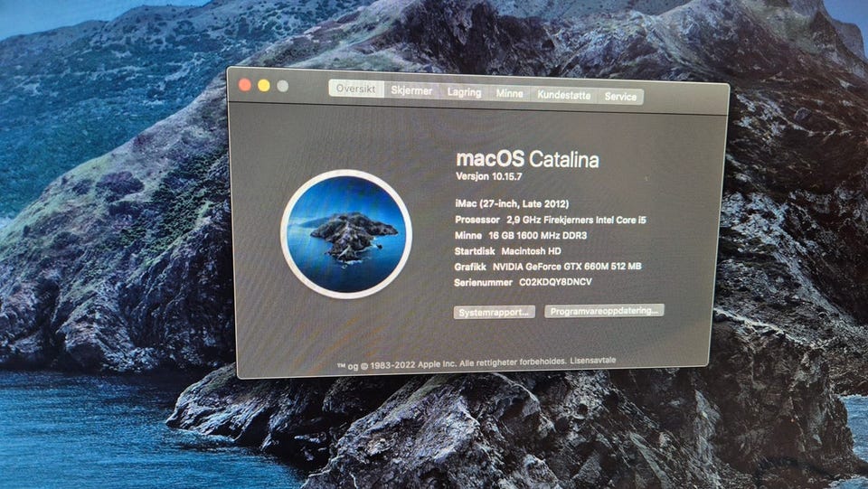
Task: Switch to the Service tab
Action: 620,96
